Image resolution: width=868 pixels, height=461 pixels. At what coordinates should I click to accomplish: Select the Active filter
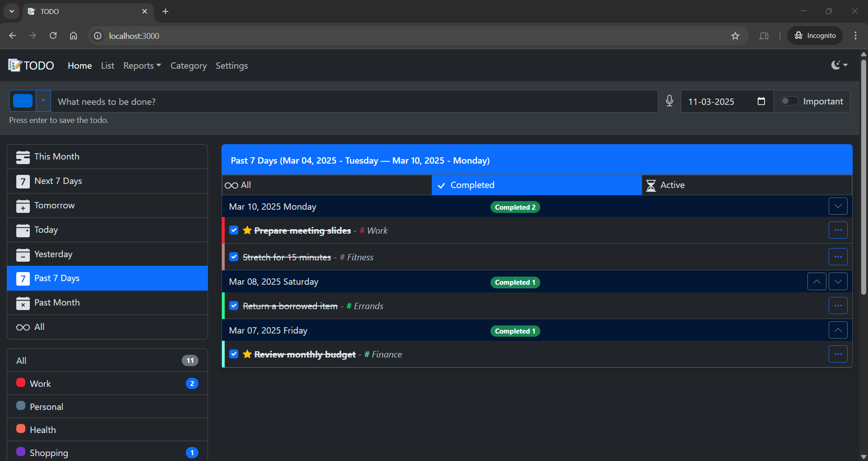pos(746,185)
